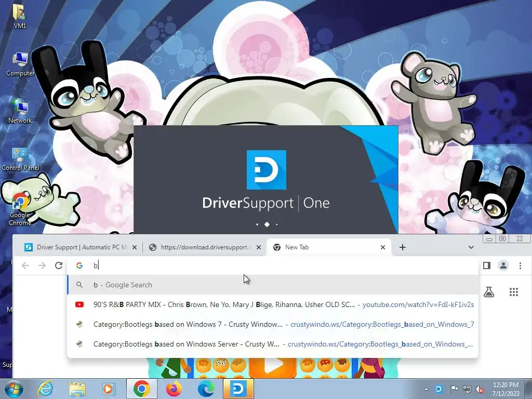This screenshot has width=532, height=399.
Task: Open the Network desktop icon
Action: pyautogui.click(x=20, y=111)
